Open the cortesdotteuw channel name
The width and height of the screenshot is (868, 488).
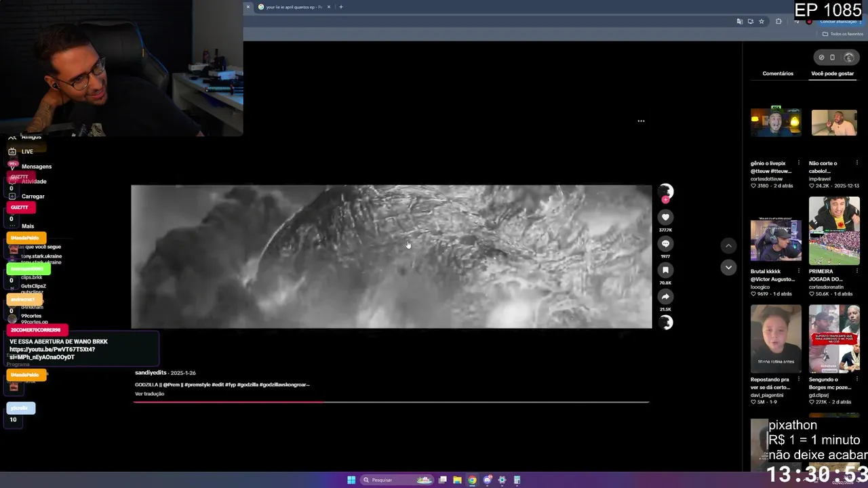(767, 179)
